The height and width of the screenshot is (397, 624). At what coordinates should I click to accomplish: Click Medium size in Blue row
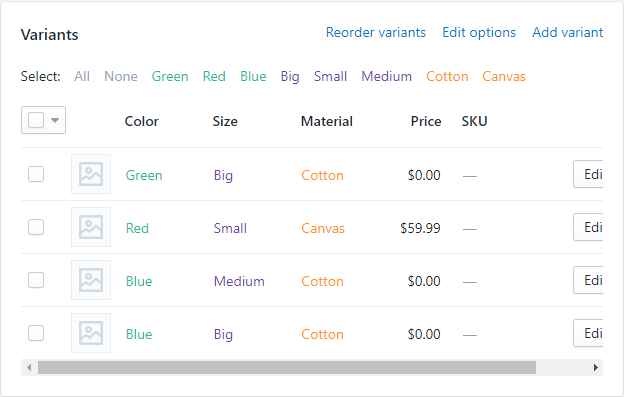click(x=239, y=281)
